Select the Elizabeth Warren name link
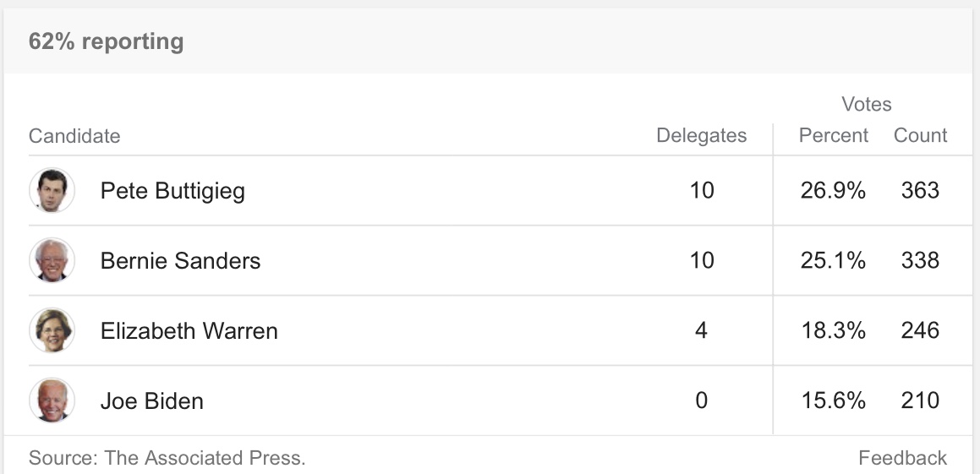 tap(189, 330)
